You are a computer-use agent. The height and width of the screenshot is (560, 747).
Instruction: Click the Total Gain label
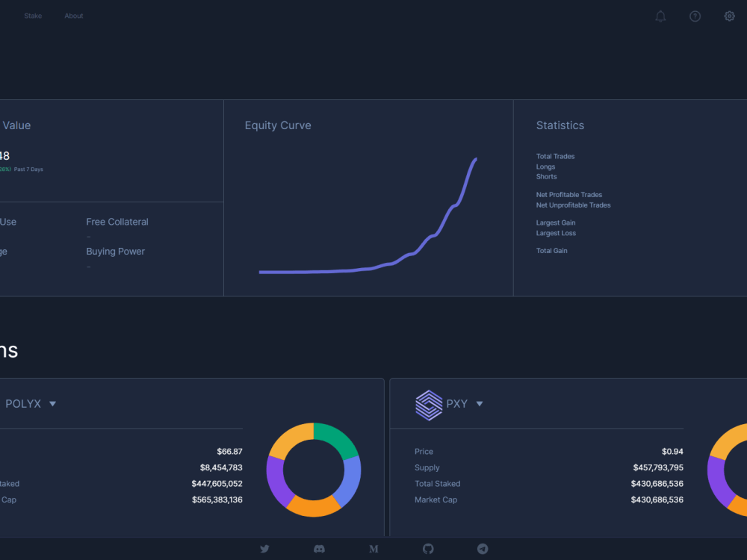pos(552,250)
